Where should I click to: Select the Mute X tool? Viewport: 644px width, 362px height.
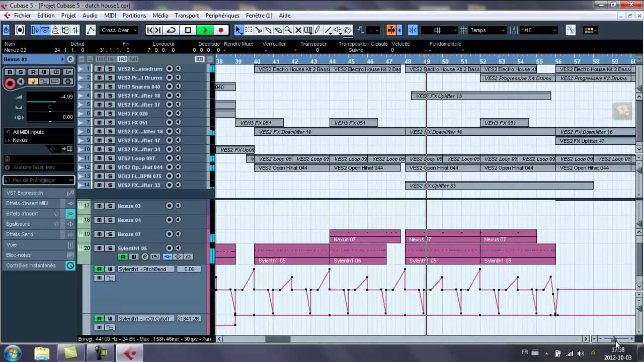pyautogui.click(x=298, y=30)
